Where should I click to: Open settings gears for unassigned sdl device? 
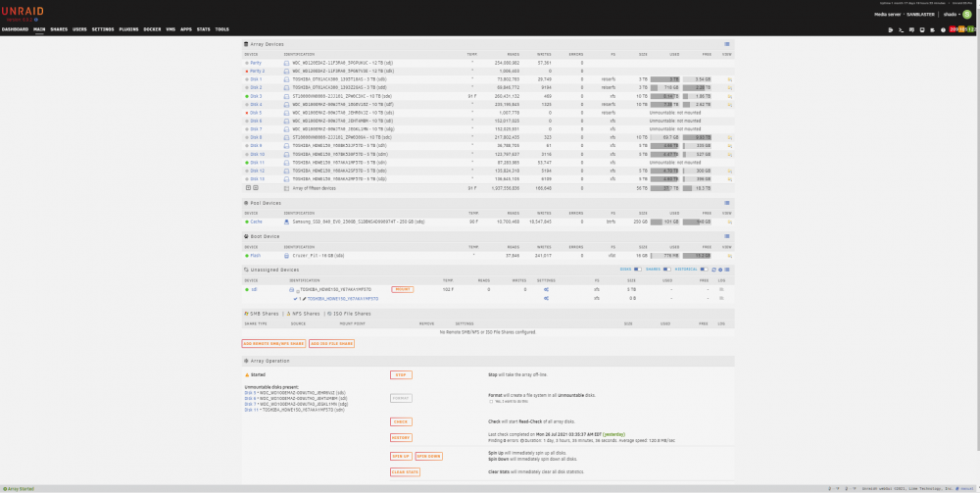click(546, 290)
